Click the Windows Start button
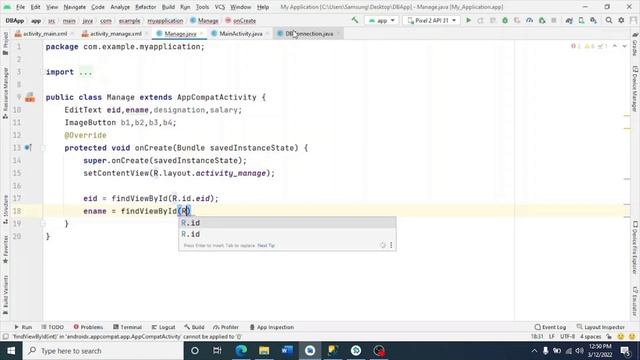The width and height of the screenshot is (640, 360). (x=11, y=351)
